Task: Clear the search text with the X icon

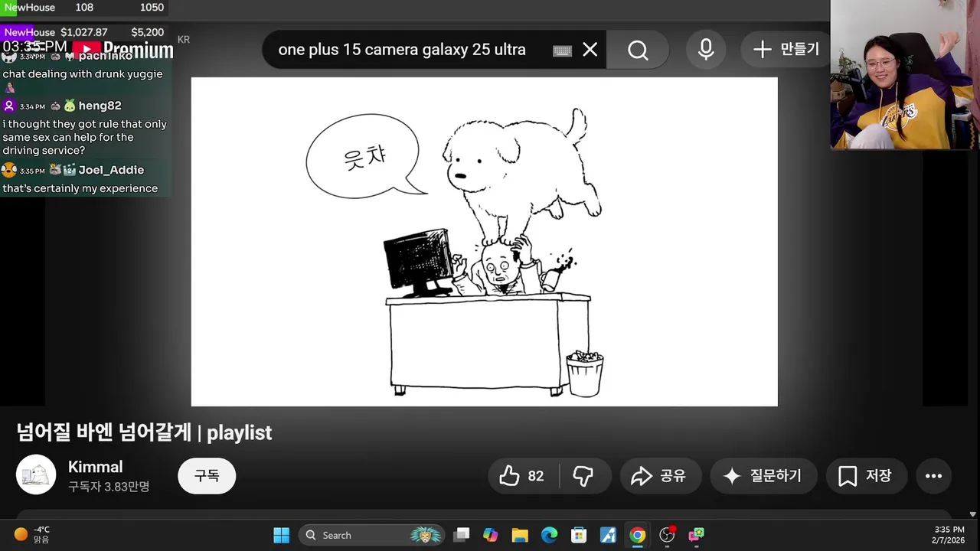Action: [590, 50]
